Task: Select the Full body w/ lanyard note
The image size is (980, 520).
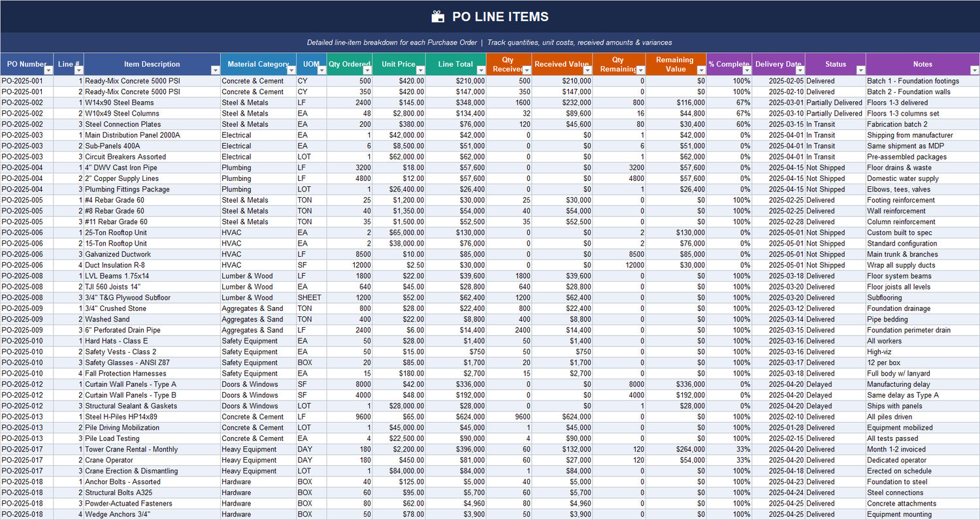Action: [923, 374]
